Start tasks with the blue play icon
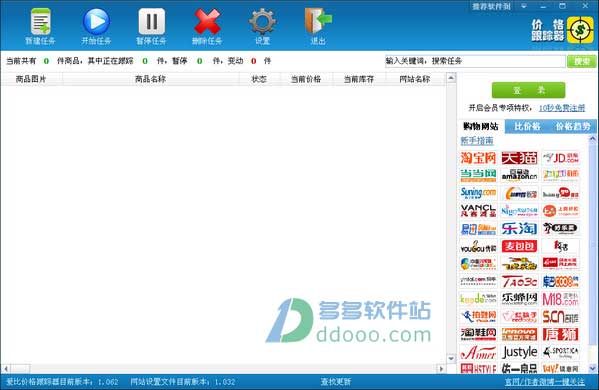The height and width of the screenshot is (390, 599). (x=96, y=22)
